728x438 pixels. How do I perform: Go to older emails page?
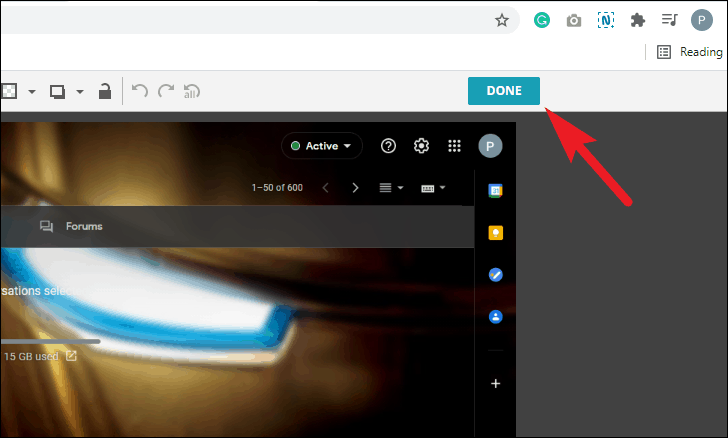click(x=355, y=188)
